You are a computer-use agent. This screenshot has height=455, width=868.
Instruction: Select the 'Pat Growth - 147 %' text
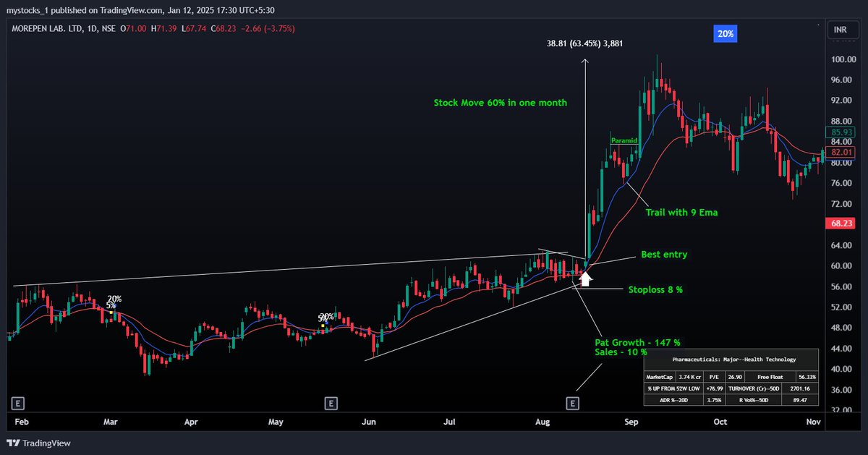tap(637, 341)
